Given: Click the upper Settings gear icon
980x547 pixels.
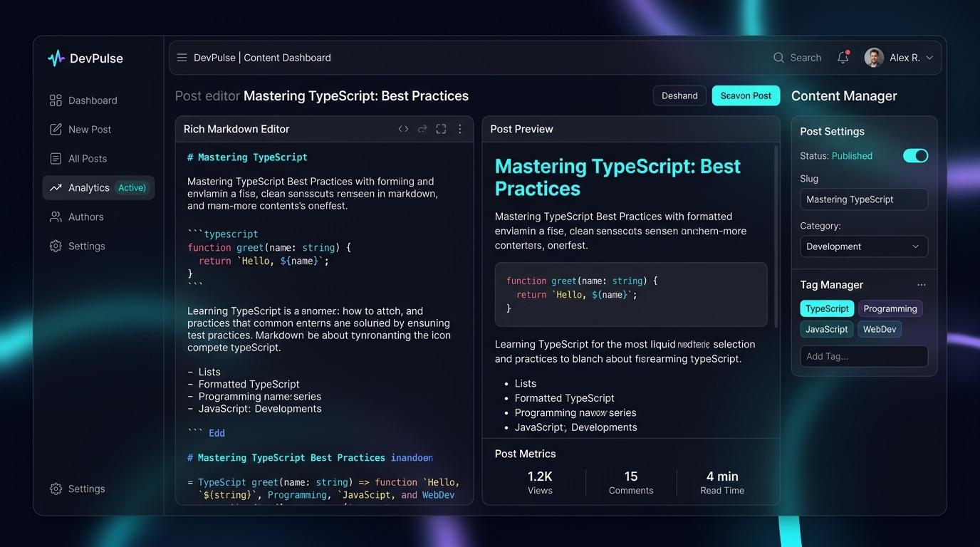Looking at the screenshot, I should pos(56,246).
